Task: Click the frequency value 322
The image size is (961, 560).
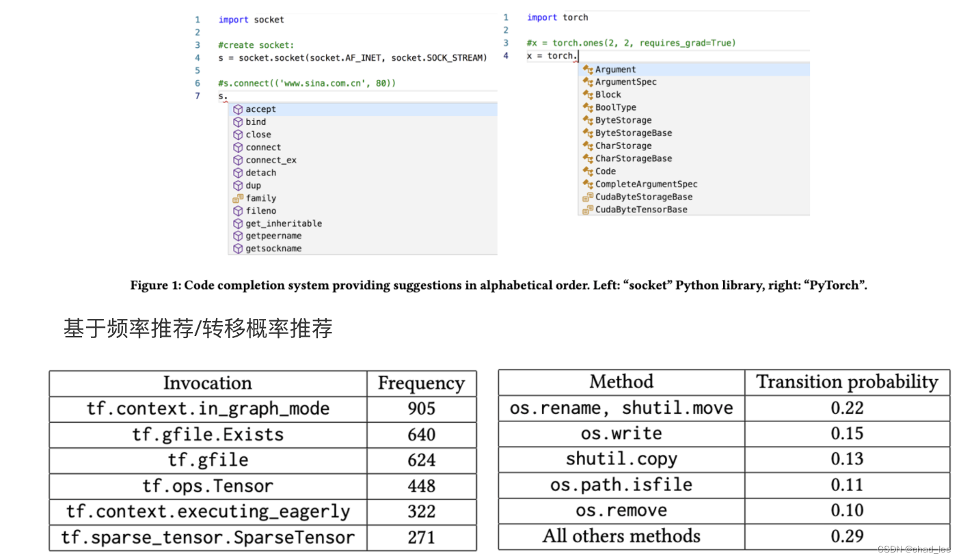Action: click(x=421, y=512)
